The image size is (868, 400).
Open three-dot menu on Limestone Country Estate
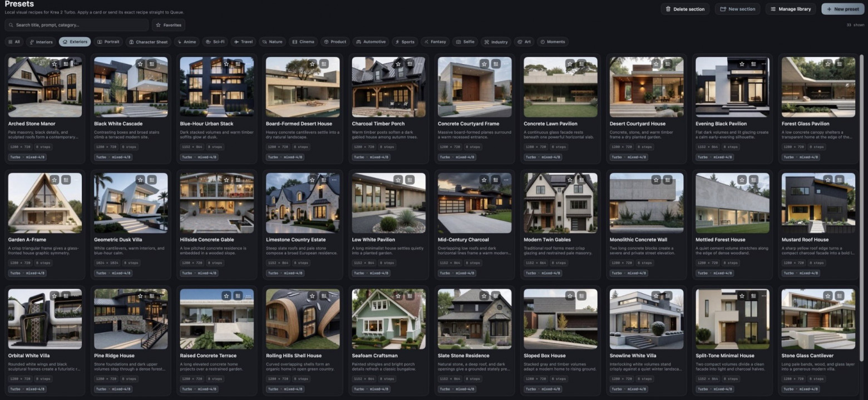tap(334, 180)
